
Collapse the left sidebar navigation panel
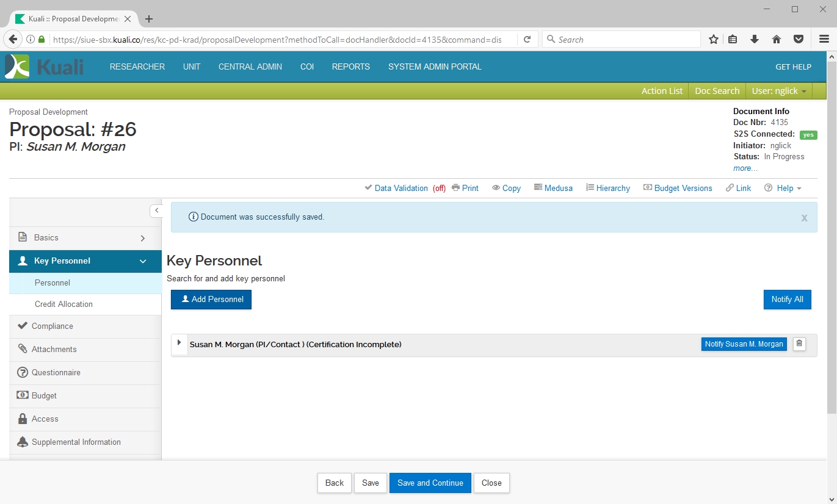click(x=156, y=211)
